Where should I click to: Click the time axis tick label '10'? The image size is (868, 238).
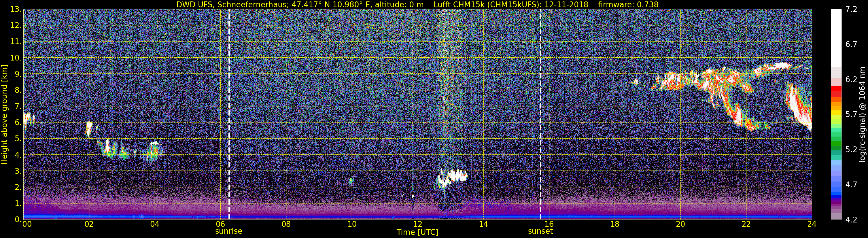pos(352,224)
